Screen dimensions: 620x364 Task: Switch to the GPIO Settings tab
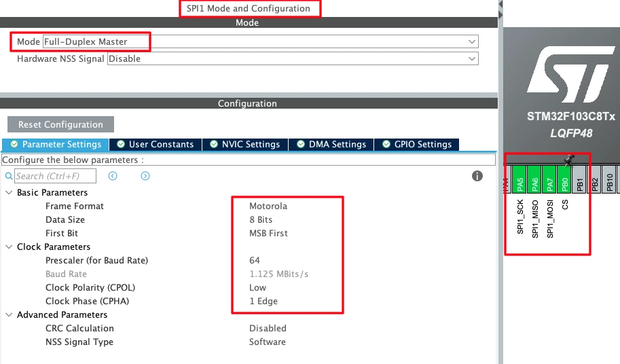coord(417,145)
